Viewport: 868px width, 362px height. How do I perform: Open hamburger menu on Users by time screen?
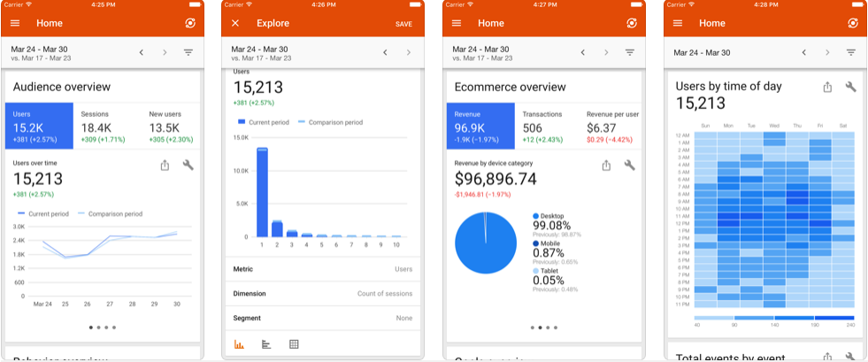coord(677,23)
